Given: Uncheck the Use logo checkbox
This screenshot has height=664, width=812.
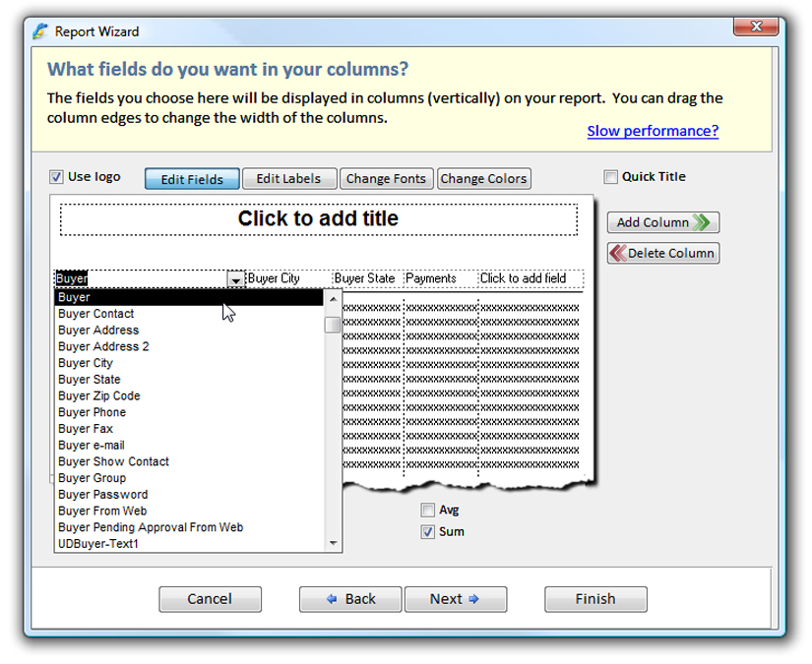Looking at the screenshot, I should pos(56,176).
